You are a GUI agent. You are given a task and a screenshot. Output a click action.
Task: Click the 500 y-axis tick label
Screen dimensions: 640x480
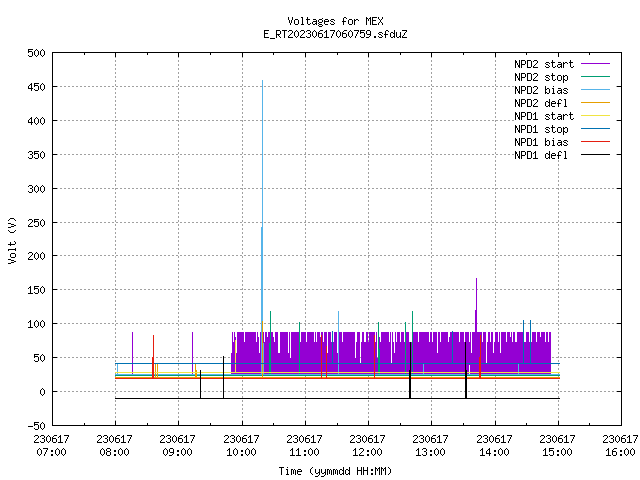point(36,53)
